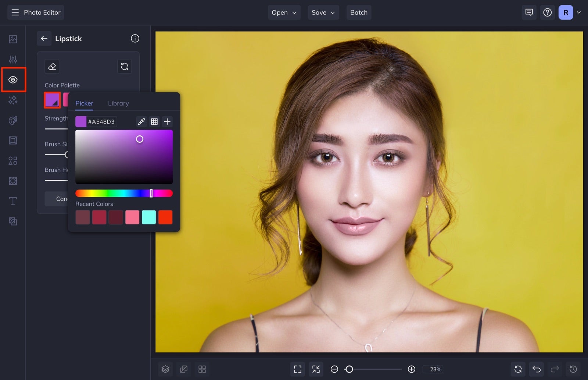
Task: Open the Open file dropdown
Action: (284, 12)
